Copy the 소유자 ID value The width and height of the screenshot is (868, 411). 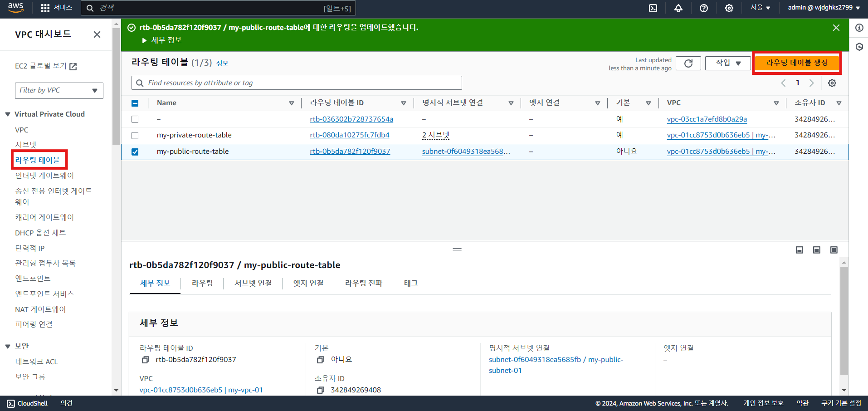pyautogui.click(x=321, y=390)
